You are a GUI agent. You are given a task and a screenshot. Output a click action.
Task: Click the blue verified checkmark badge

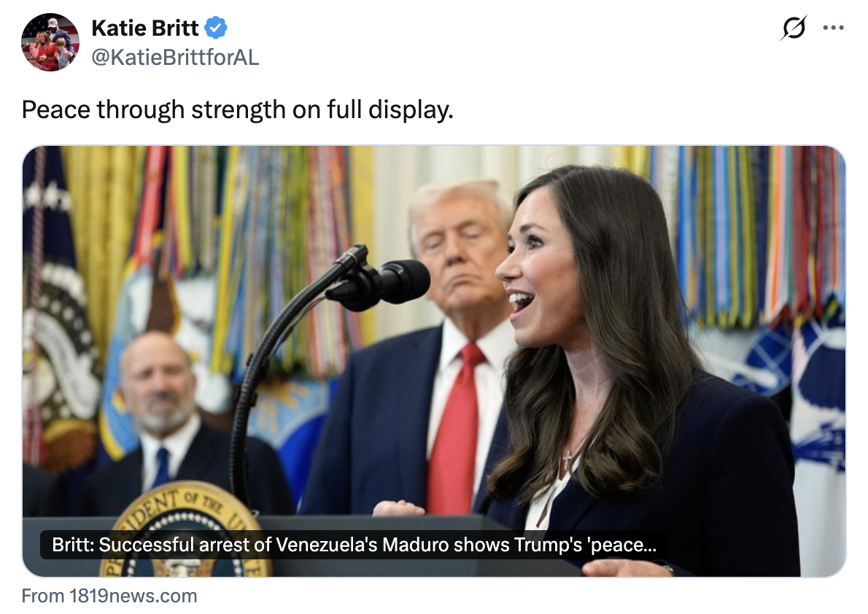[216, 28]
